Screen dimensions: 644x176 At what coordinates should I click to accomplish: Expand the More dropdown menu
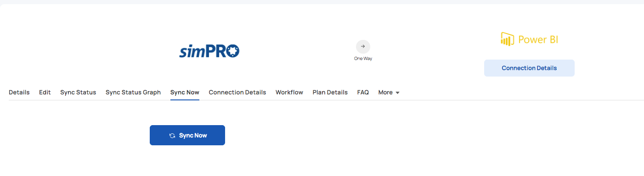click(x=389, y=92)
